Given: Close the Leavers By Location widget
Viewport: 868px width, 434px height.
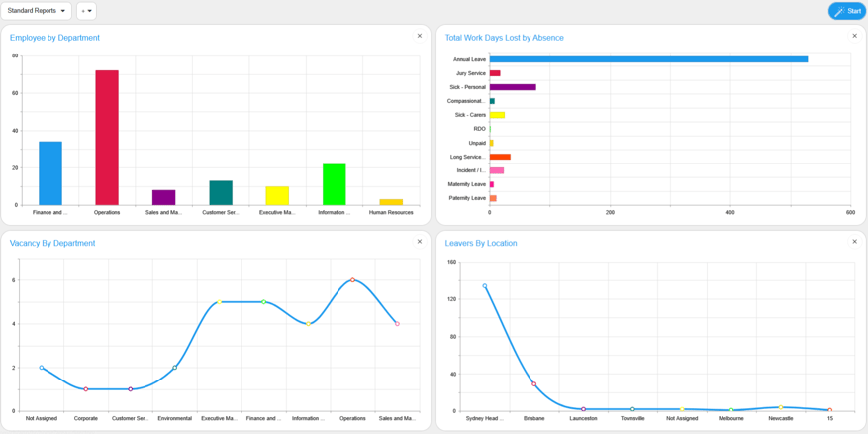Looking at the screenshot, I should (855, 242).
